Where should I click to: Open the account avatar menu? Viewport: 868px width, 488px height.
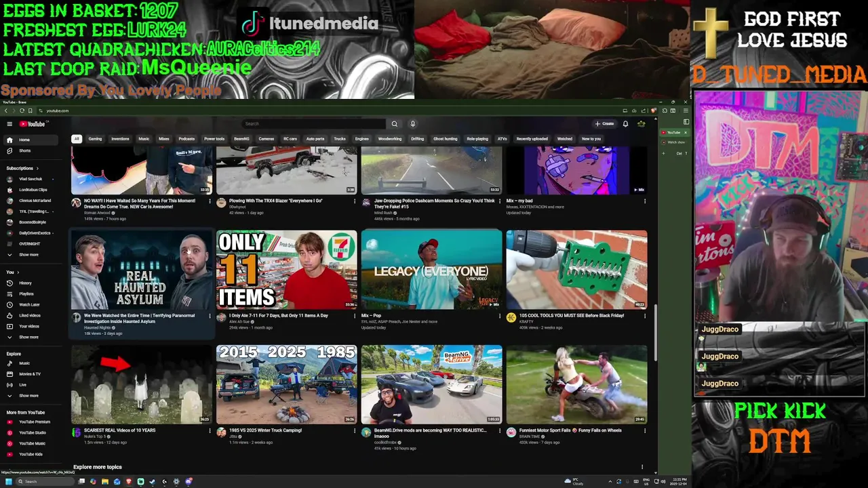(x=641, y=124)
